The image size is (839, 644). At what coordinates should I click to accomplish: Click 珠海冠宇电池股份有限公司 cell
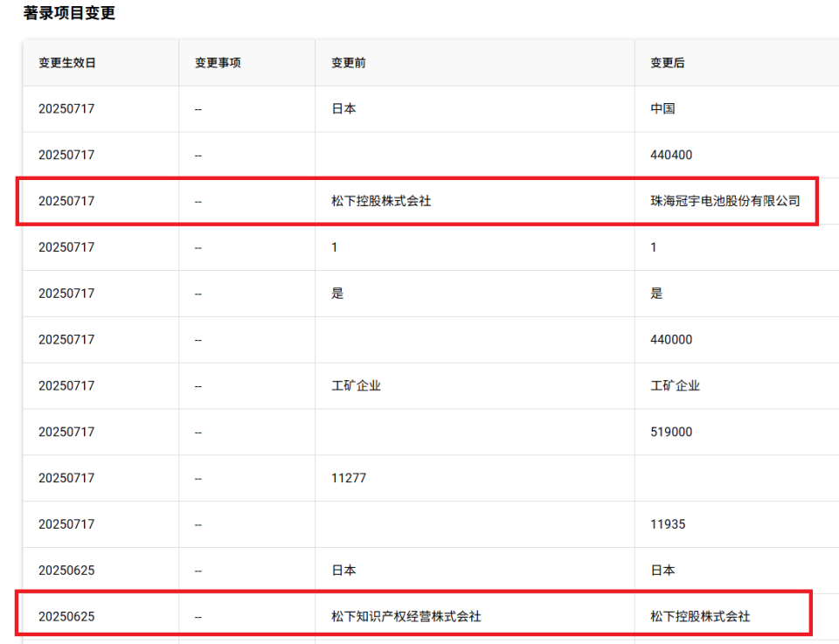(725, 201)
